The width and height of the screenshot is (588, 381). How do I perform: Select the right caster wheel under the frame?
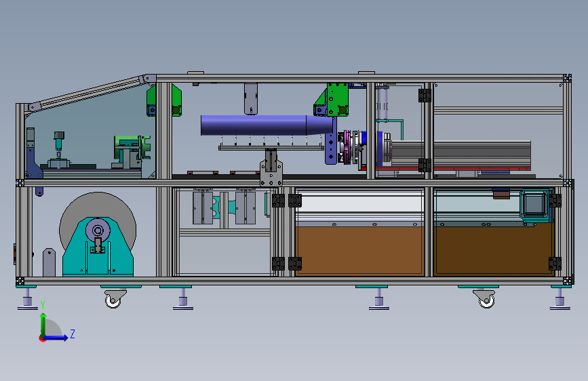pos(486,301)
